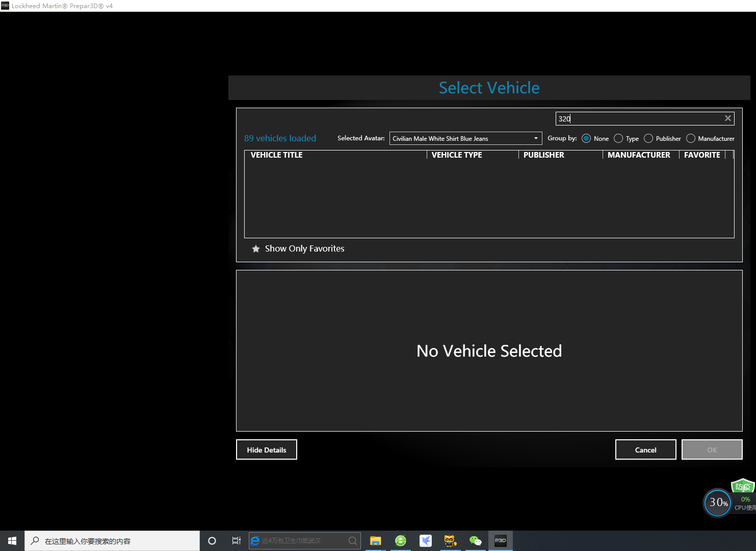756x551 pixels.
Task: Click the Hide Details button
Action: pos(267,449)
